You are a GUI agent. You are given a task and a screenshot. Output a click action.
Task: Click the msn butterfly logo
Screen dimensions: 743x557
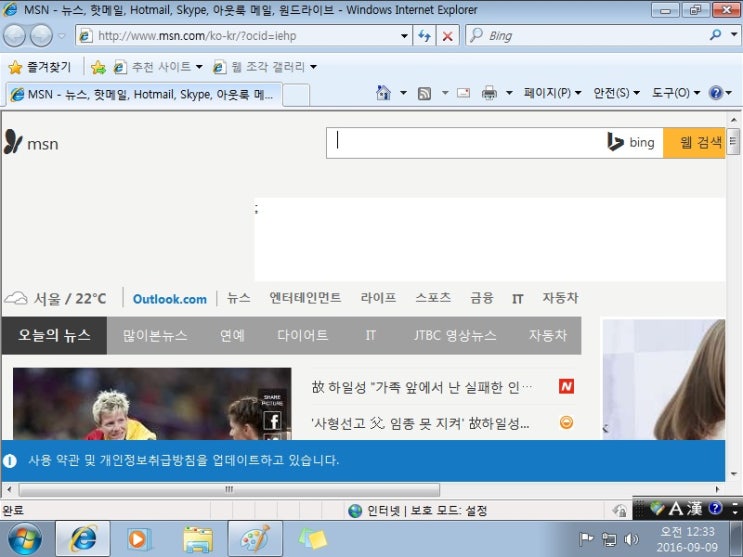31,142
